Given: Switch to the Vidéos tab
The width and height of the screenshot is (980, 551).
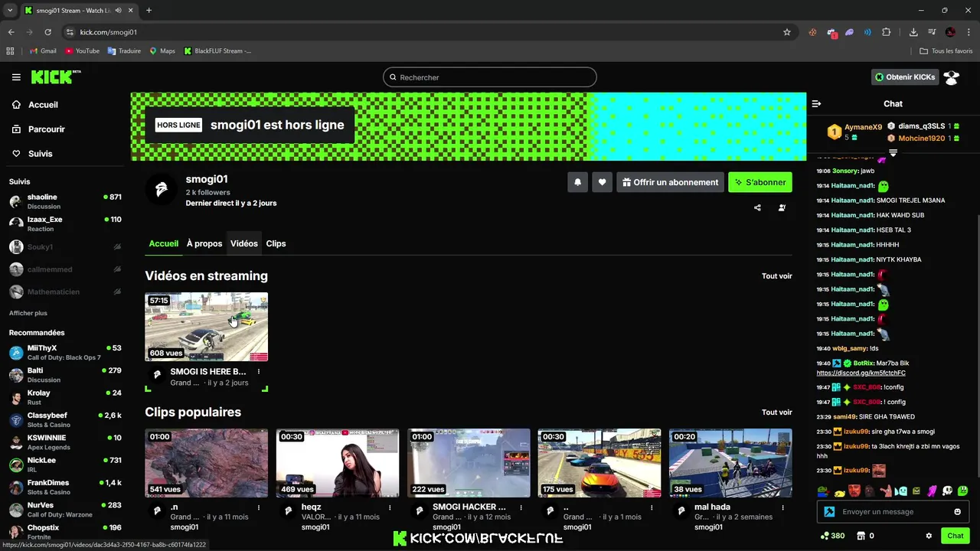Looking at the screenshot, I should (244, 243).
